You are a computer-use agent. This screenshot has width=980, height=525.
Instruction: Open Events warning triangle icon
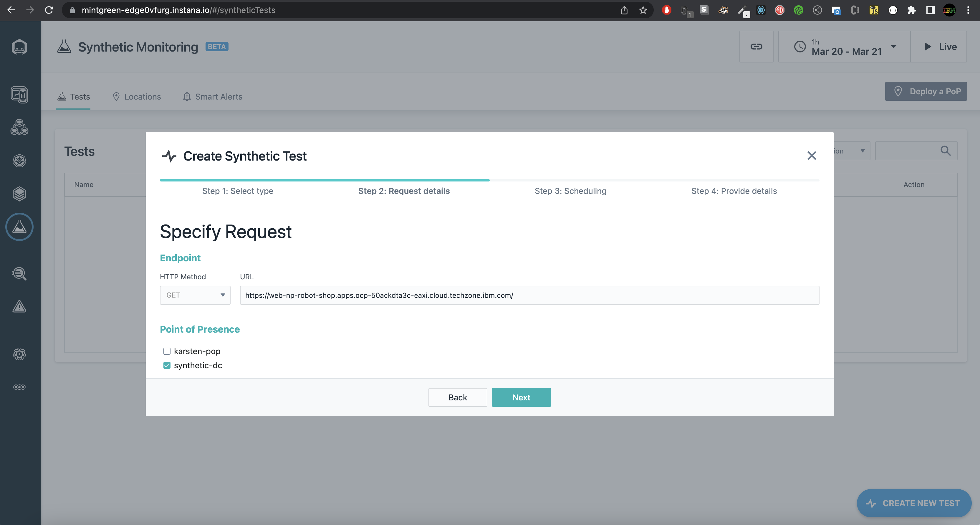19,306
